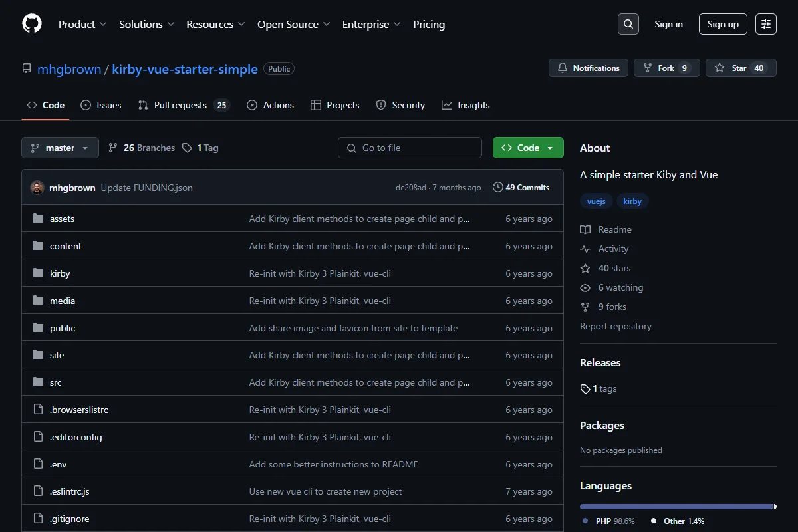Open the appearance settings icon in the header
This screenshot has width=798, height=532.
[x=766, y=24]
